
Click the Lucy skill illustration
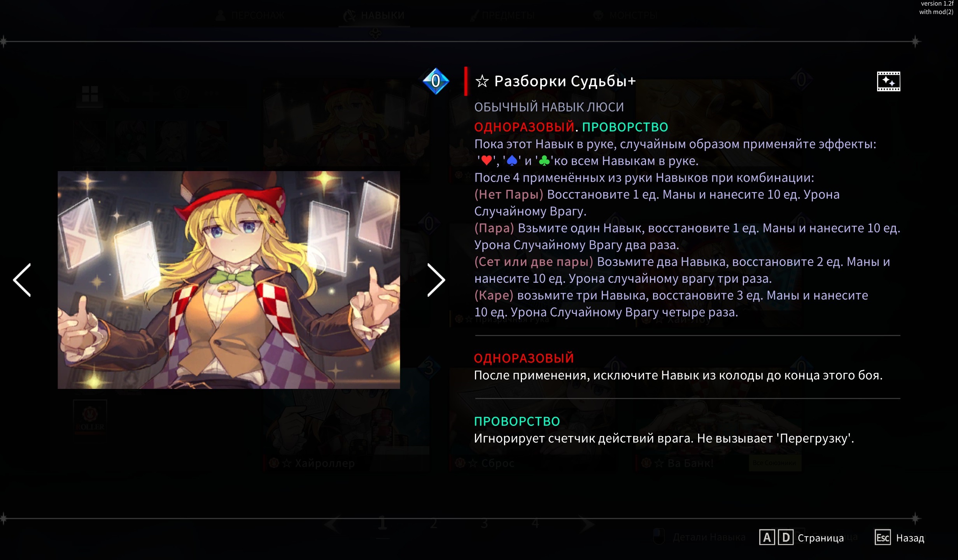click(229, 280)
